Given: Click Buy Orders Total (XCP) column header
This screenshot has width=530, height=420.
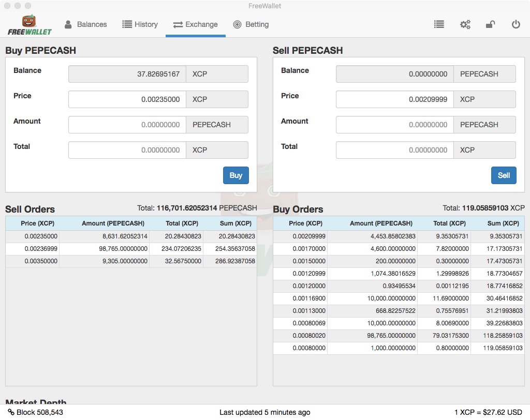Looking at the screenshot, I should pyautogui.click(x=450, y=223).
